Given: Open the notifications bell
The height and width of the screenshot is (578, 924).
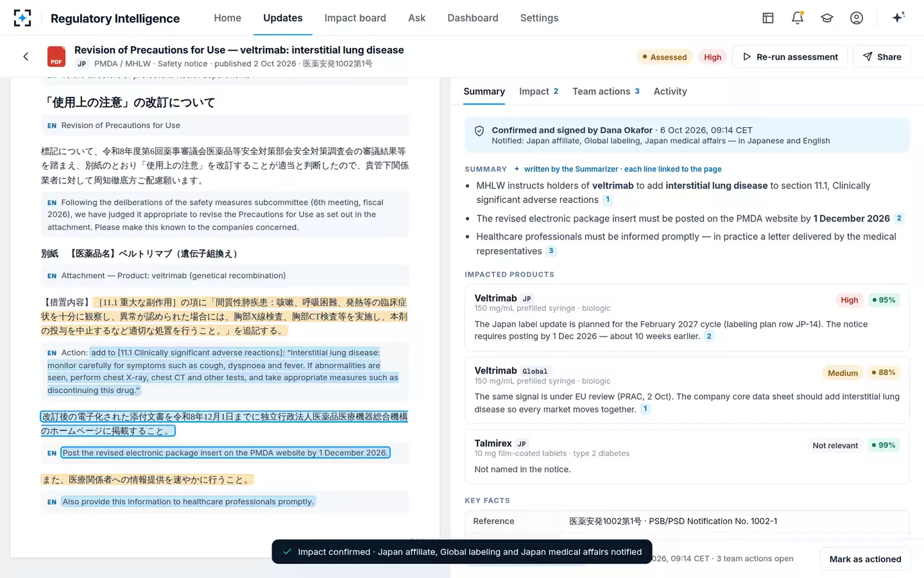Looking at the screenshot, I should click(798, 18).
